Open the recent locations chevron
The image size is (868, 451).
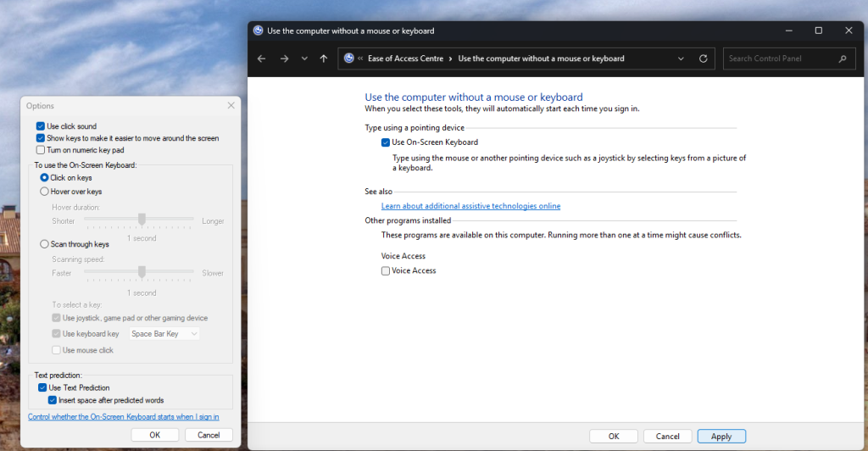[304, 59]
